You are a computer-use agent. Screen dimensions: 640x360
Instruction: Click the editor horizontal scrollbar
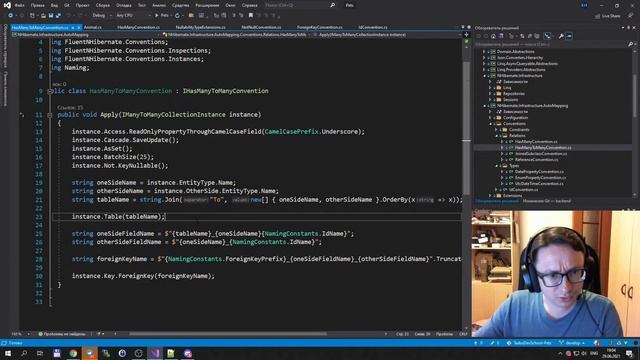(x=228, y=334)
